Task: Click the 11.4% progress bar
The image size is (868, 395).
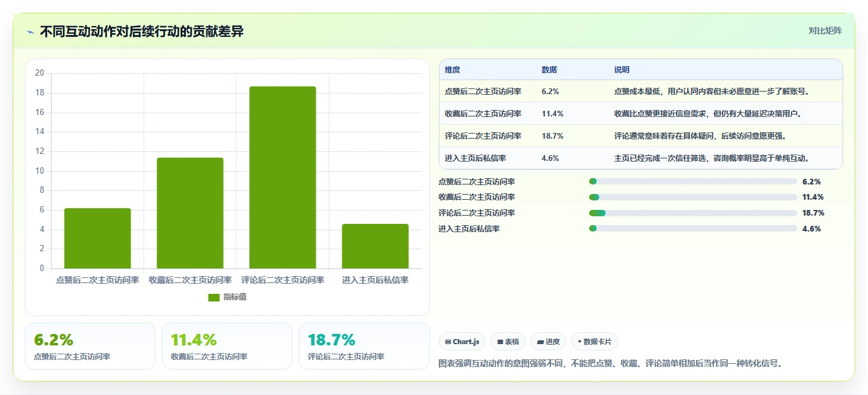Action: point(693,197)
